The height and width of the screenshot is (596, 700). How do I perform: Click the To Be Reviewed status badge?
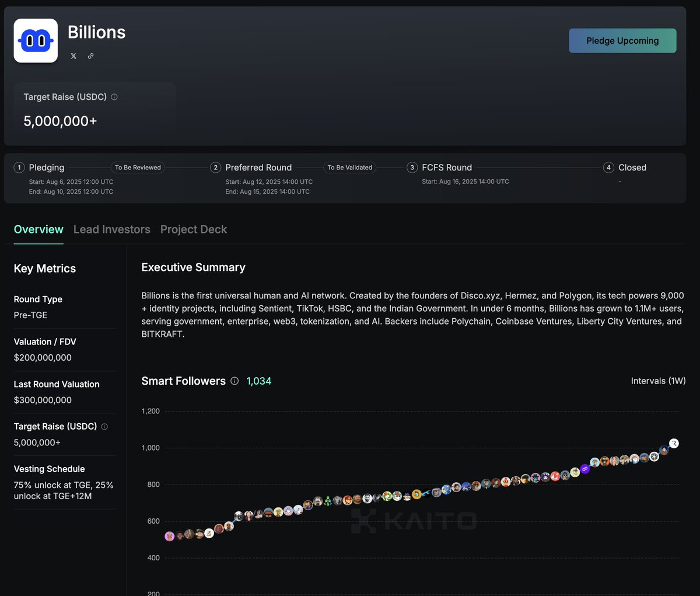tap(138, 168)
